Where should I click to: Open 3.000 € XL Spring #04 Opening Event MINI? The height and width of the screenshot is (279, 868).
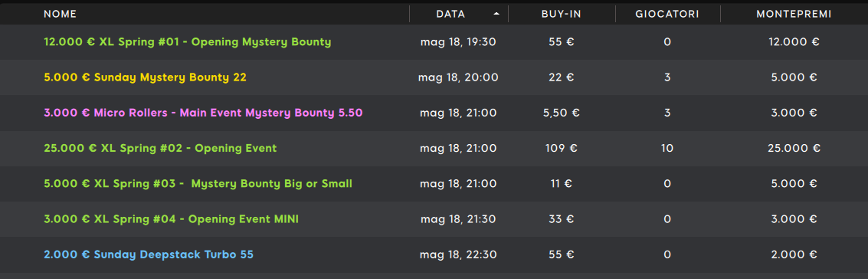coord(171,219)
